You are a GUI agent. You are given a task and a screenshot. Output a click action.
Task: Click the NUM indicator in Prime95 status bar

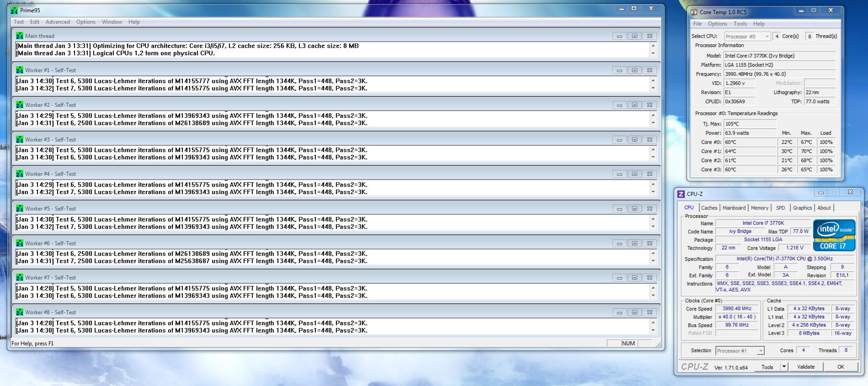628,344
